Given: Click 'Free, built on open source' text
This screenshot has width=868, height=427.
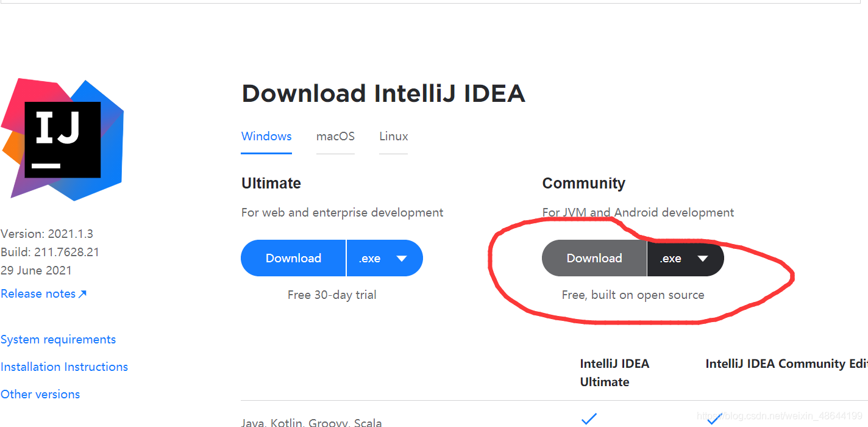Looking at the screenshot, I should click(633, 295).
